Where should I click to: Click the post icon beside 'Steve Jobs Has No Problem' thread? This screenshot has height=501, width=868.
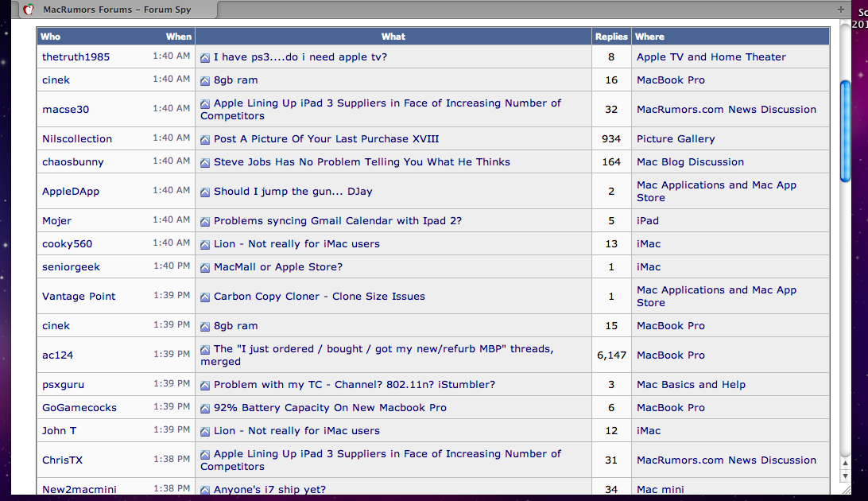point(205,163)
